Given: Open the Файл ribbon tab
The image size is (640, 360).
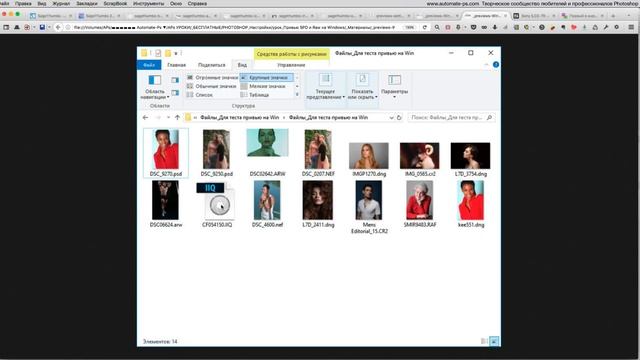Looking at the screenshot, I should tap(149, 65).
